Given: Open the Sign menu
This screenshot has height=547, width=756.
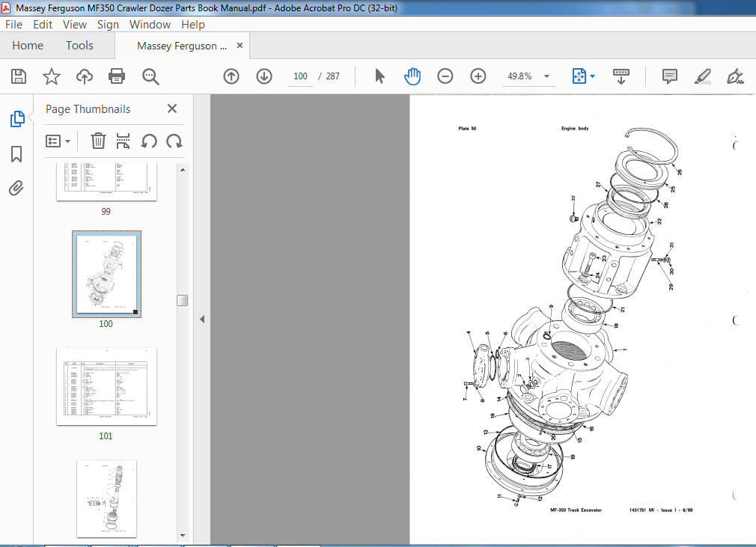Looking at the screenshot, I should click(x=108, y=25).
